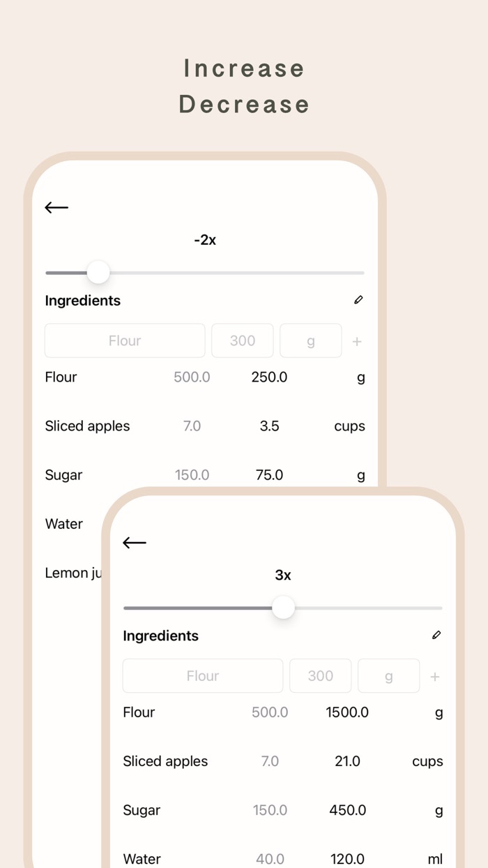Click the Sugar ingredient entry
The image size is (488, 868).
[x=63, y=474]
